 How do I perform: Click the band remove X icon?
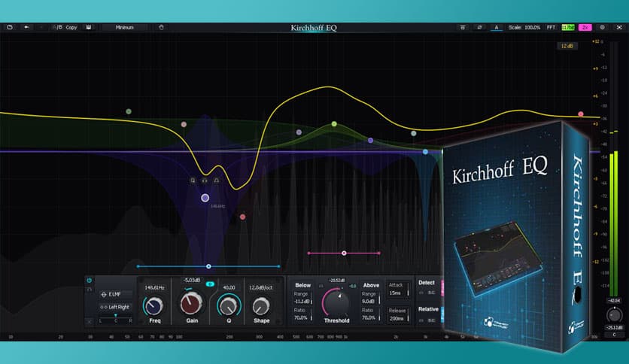[89, 320]
